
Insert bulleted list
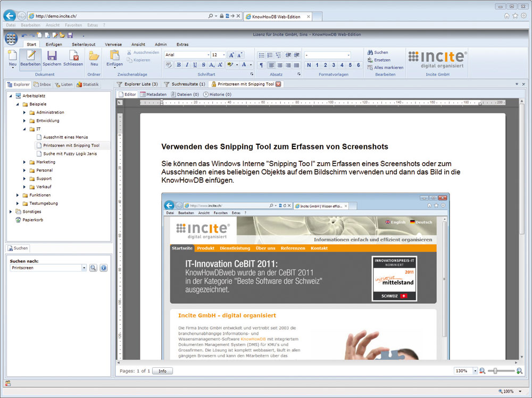pyautogui.click(x=262, y=55)
